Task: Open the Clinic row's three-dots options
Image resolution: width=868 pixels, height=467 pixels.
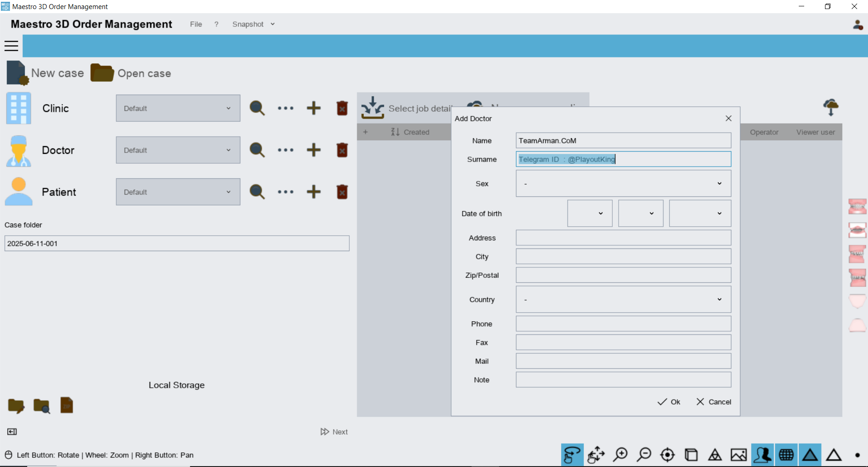Action: point(286,108)
